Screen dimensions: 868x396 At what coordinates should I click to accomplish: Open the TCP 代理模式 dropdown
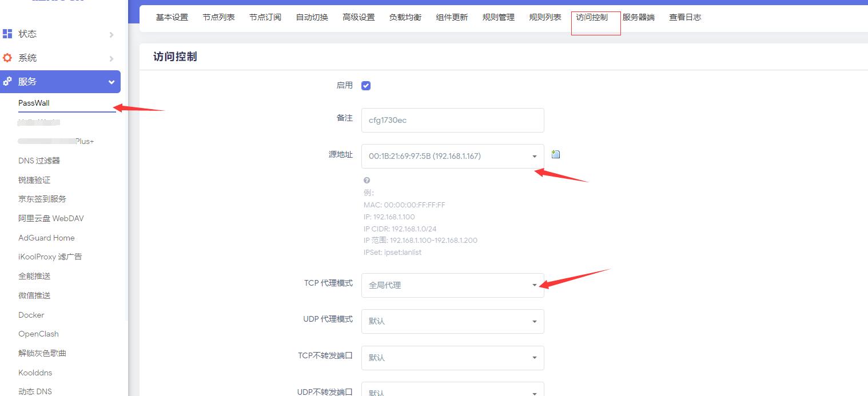tap(453, 285)
